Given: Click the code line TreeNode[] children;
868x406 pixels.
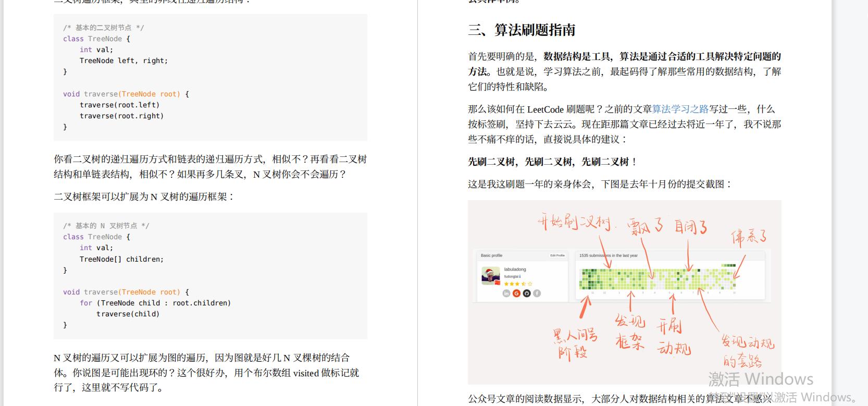Looking at the screenshot, I should pos(121,259).
